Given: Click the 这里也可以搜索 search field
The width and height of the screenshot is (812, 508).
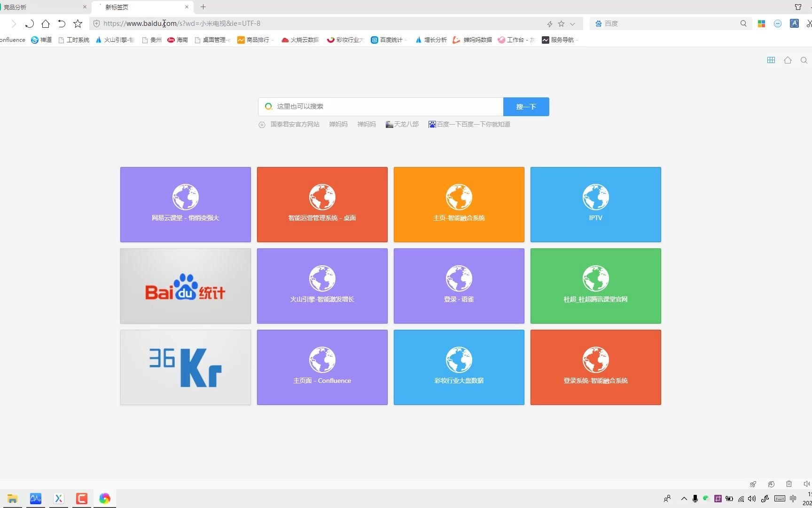Looking at the screenshot, I should [x=381, y=107].
